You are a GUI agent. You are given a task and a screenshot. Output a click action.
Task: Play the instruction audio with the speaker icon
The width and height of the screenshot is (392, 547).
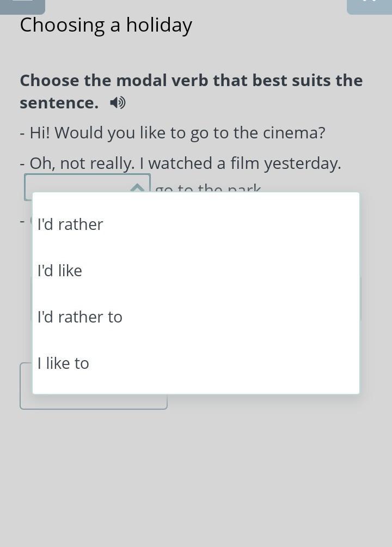pos(118,103)
